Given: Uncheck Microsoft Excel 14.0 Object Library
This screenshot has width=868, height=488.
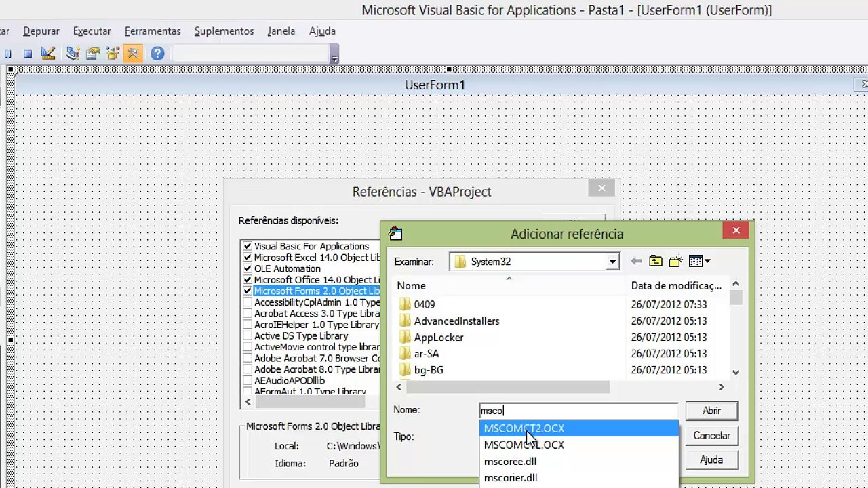Looking at the screenshot, I should 248,258.
